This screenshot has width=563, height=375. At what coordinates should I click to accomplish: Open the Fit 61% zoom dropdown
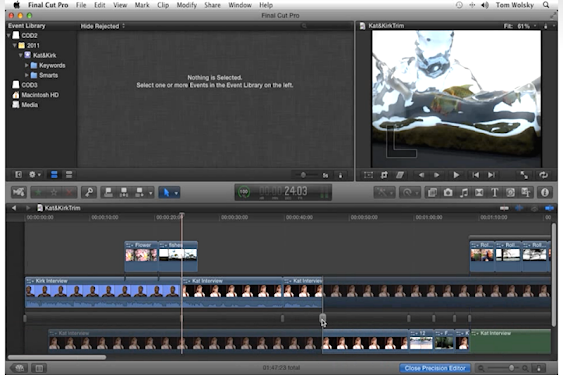[520, 26]
